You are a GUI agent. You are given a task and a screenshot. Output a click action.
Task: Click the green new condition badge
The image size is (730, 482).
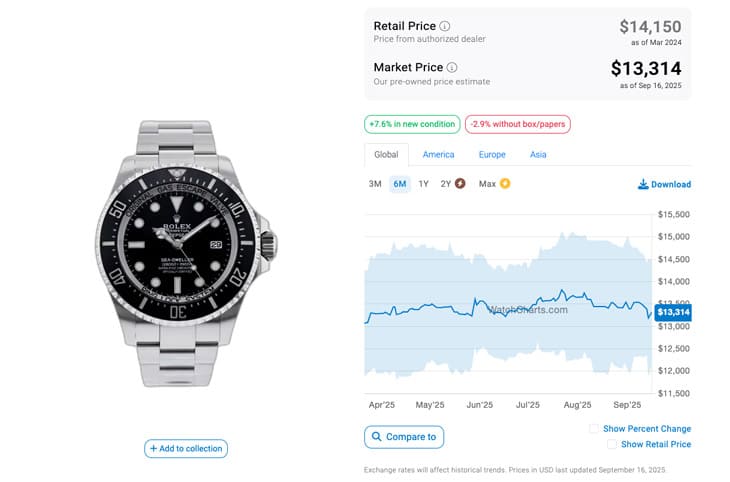click(x=411, y=125)
